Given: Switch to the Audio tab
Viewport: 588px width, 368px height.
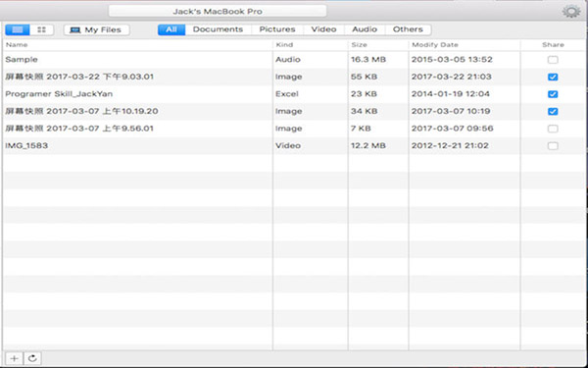Looking at the screenshot, I should (x=365, y=29).
